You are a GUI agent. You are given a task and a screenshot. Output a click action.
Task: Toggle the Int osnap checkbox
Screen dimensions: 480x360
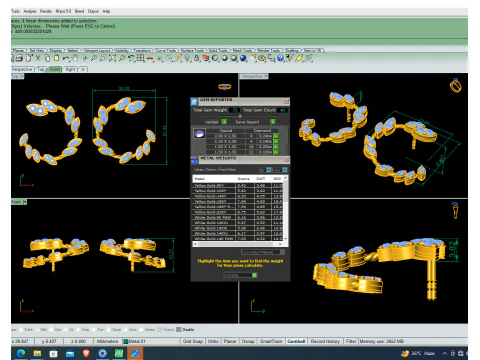[66, 330]
